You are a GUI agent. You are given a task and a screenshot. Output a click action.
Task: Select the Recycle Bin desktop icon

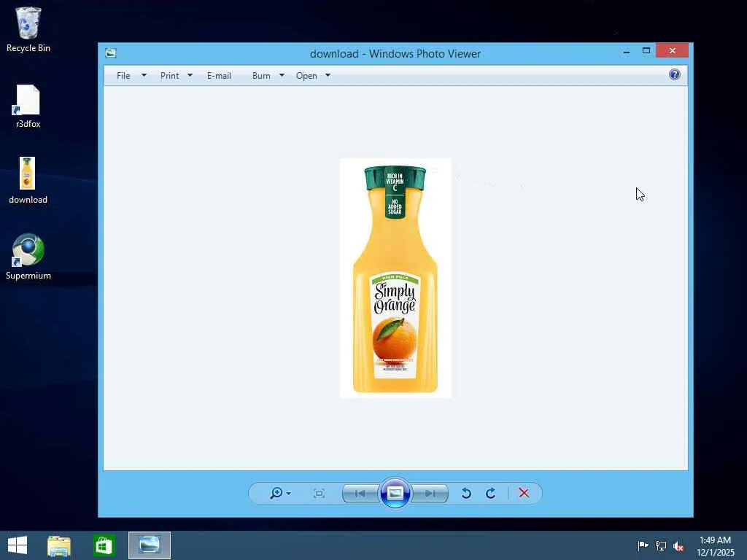tap(28, 29)
